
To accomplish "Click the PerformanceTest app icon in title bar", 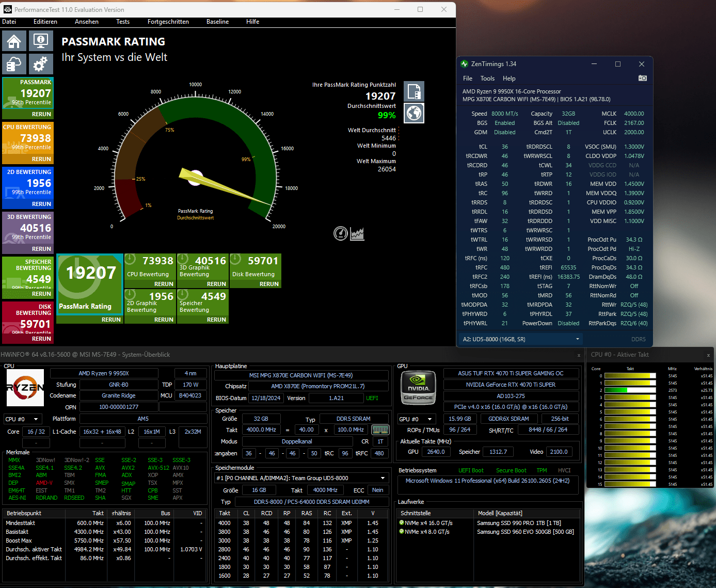I will [7, 9].
